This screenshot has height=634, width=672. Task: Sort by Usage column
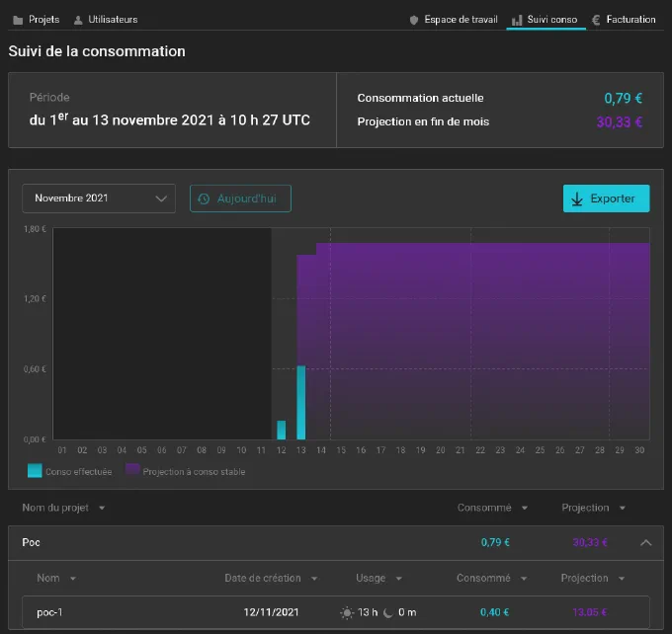[378, 579]
